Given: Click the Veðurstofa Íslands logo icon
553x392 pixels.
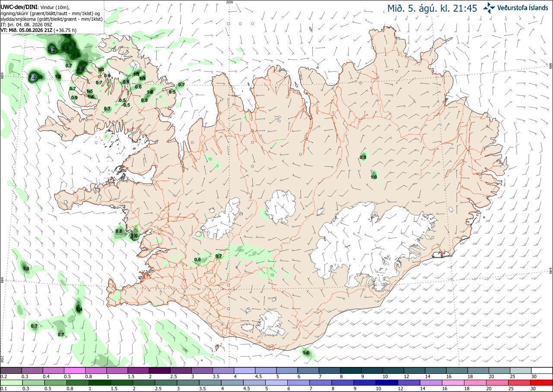Looking at the screenshot, I should point(489,7).
